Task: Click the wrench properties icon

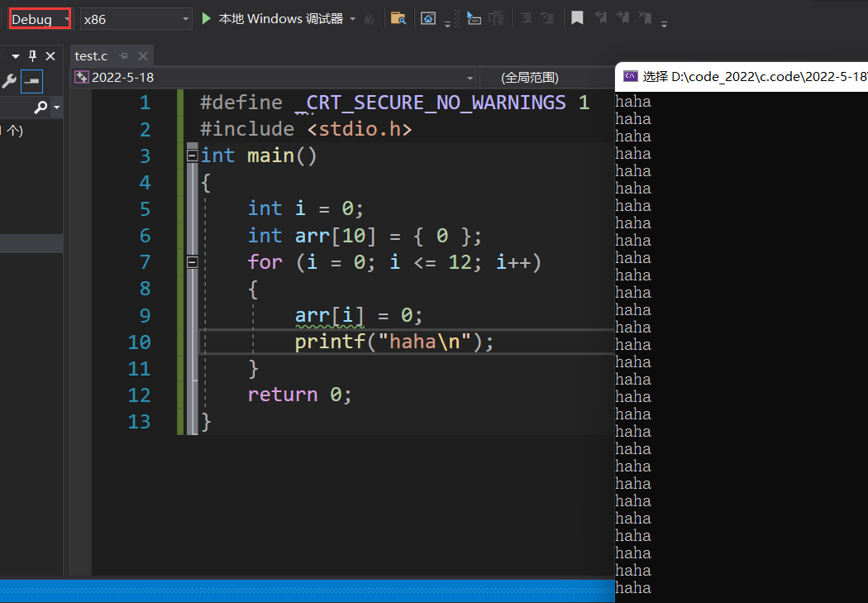Action: 9,80
